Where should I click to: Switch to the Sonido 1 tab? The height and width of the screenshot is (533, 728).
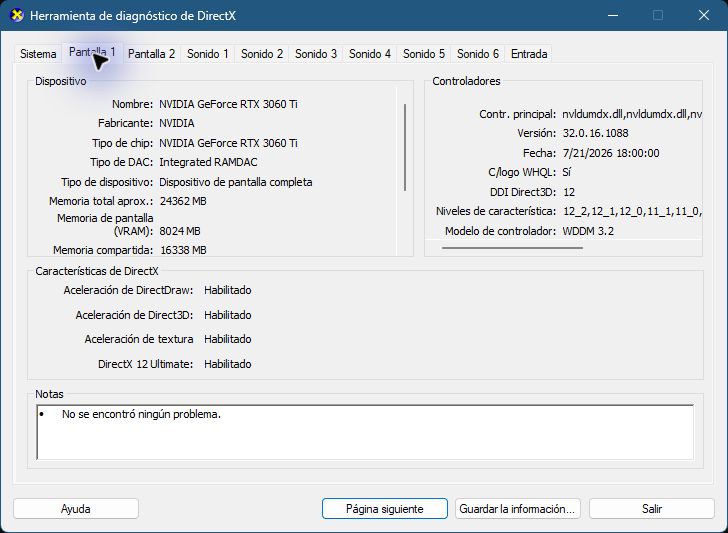(x=208, y=54)
